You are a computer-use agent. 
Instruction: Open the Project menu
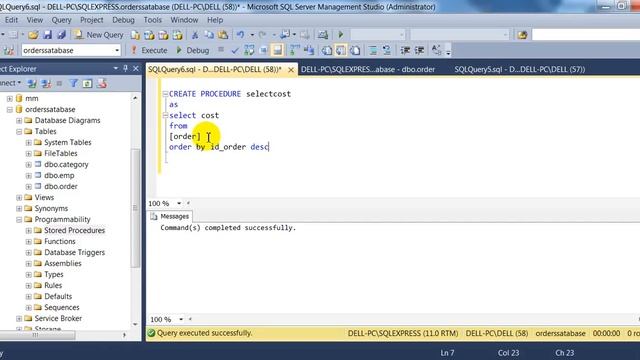pyautogui.click(x=91, y=20)
